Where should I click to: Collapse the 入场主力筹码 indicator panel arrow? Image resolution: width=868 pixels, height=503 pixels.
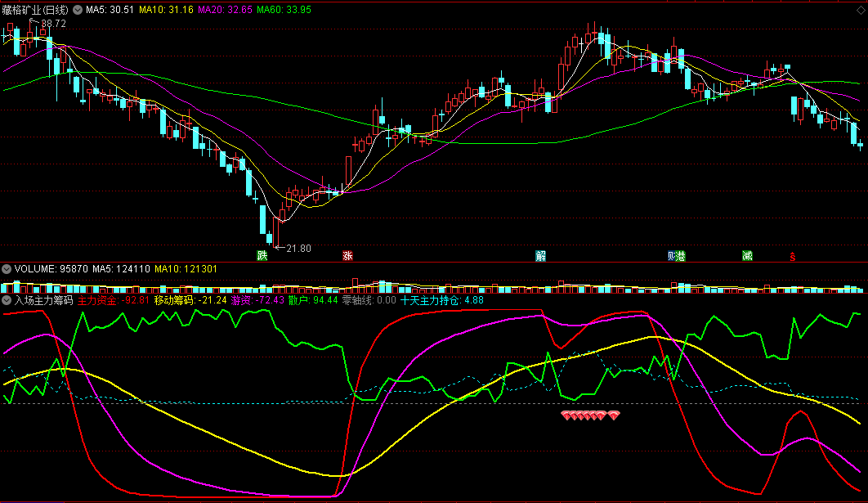tap(7, 300)
